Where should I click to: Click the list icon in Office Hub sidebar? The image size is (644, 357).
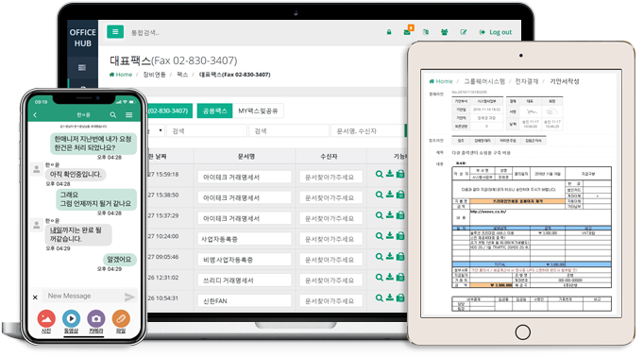click(82, 67)
